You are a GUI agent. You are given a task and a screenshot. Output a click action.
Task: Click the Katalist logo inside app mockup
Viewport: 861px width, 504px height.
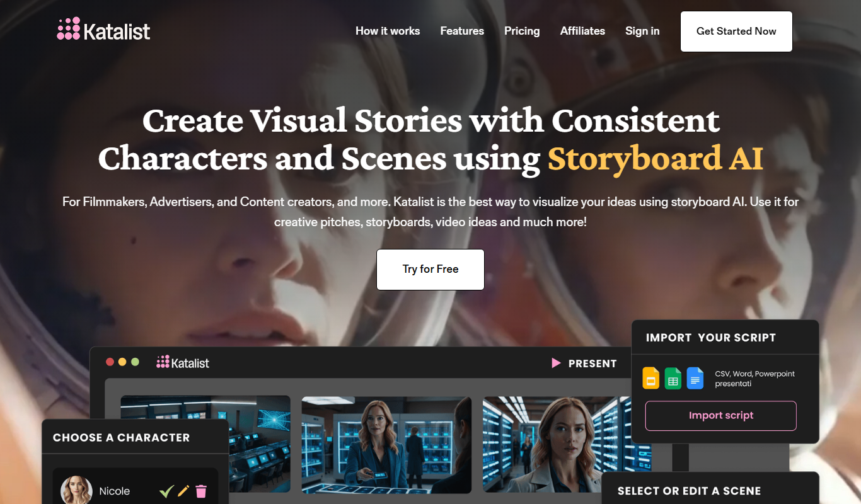click(x=183, y=362)
